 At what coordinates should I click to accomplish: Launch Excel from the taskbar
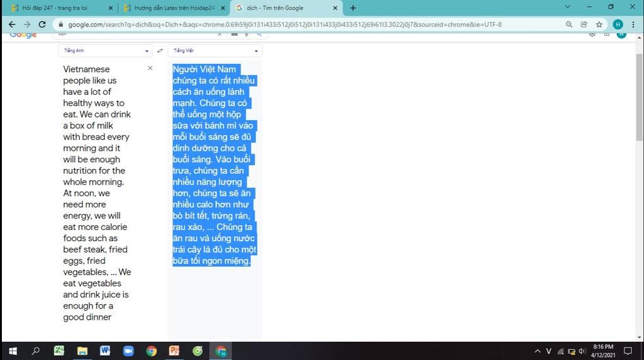tap(59, 351)
